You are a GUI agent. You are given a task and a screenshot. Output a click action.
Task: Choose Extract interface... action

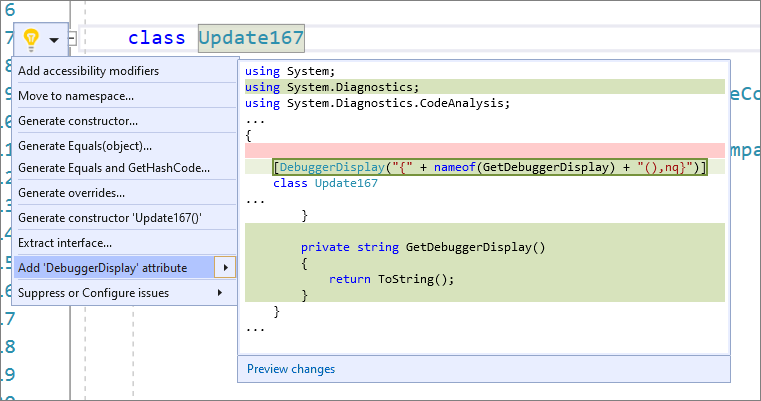(65, 243)
